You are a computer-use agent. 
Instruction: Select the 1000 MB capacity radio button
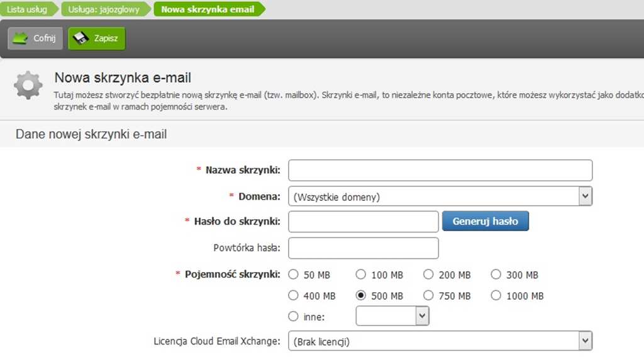point(496,295)
